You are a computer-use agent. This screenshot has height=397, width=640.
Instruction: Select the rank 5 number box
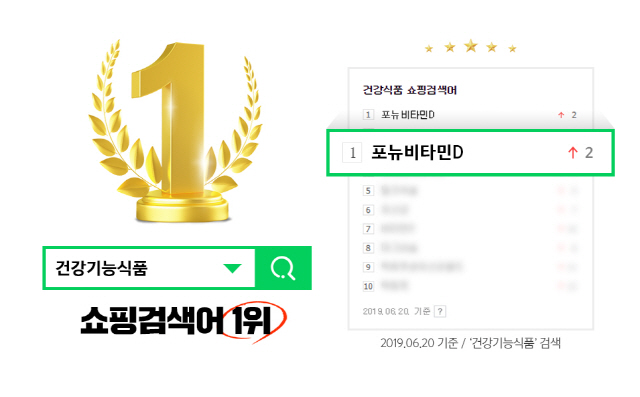point(368,191)
